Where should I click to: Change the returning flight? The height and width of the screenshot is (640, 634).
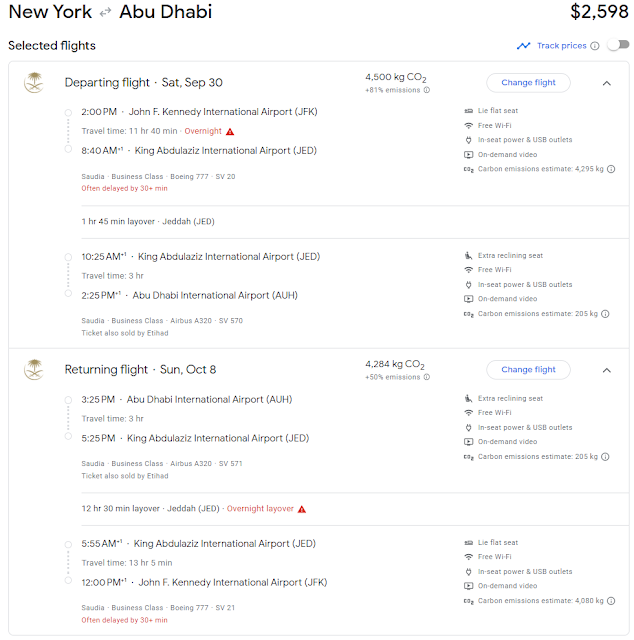pyautogui.click(x=528, y=370)
